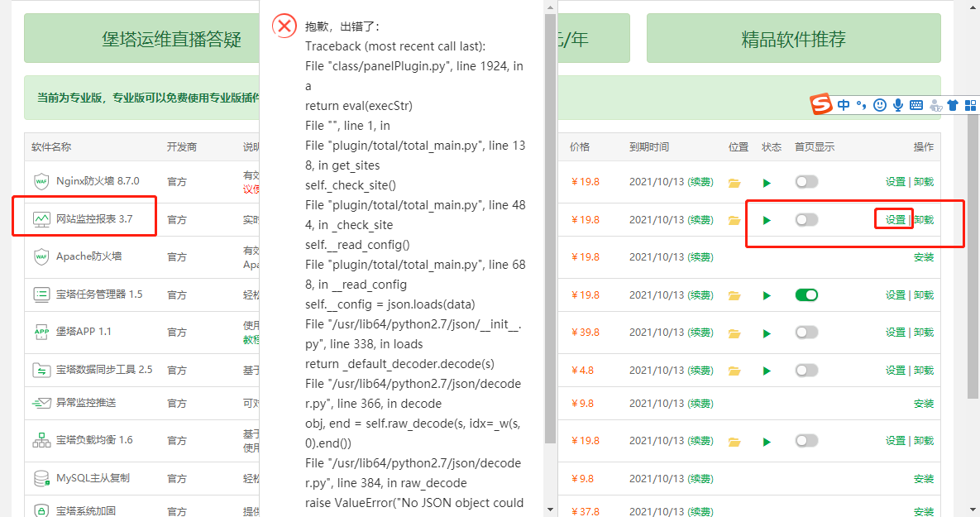This screenshot has height=517, width=980.
Task: Open Sogou skin shirt icon
Action: tap(953, 105)
